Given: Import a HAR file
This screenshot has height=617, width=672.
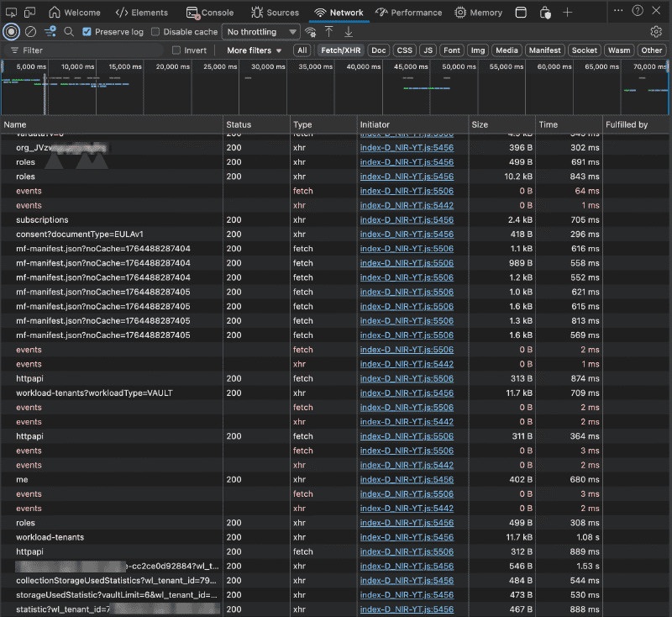Looking at the screenshot, I should [x=330, y=31].
